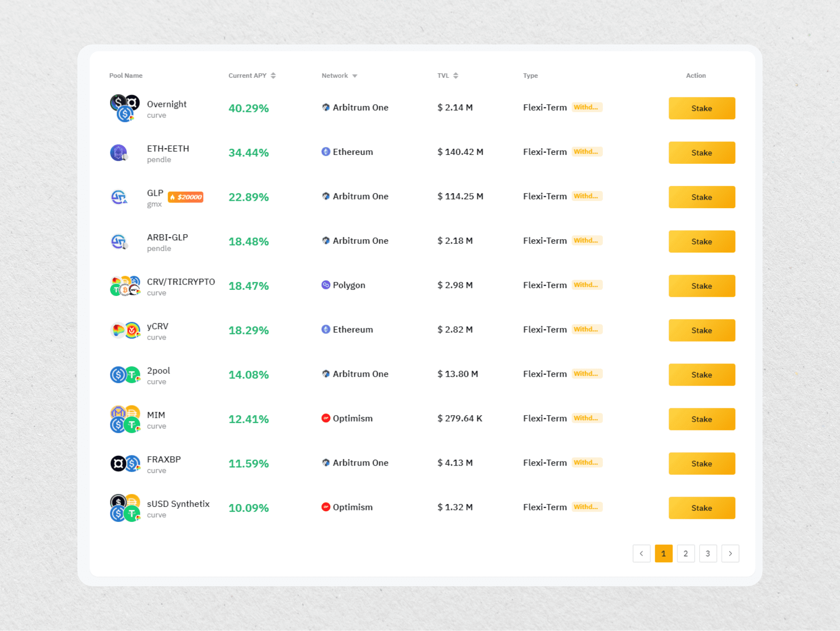
Task: Click the sUSD Synthetix pool icon
Action: (x=125, y=507)
